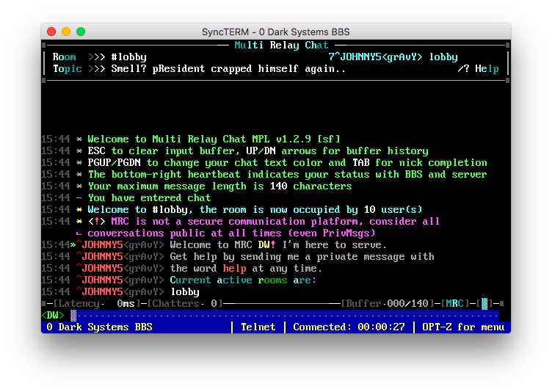Click the window title 'SyncTERM - 0 Dark Systems BBS'
552x392 pixels.
coord(276,32)
